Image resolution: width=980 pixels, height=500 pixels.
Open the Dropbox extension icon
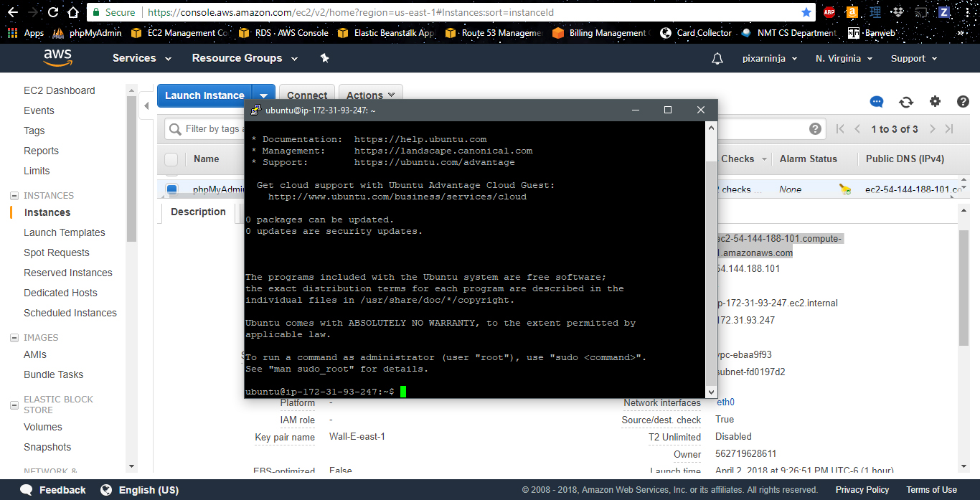[898, 12]
